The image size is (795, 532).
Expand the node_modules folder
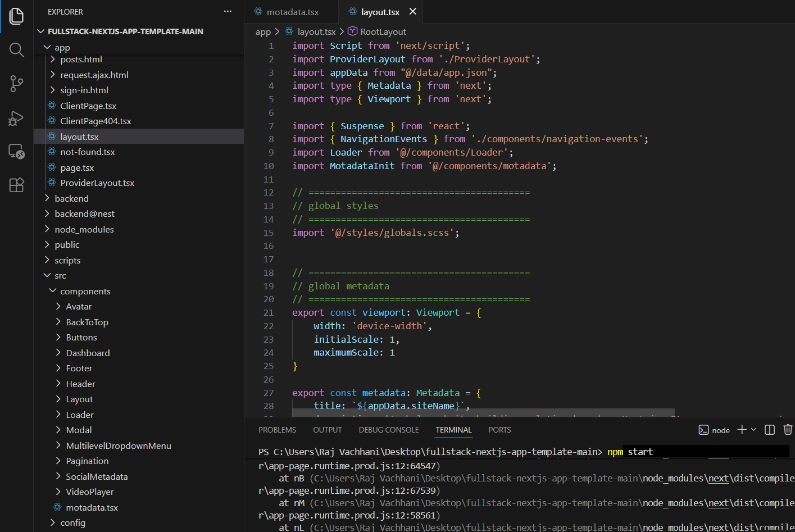point(47,229)
